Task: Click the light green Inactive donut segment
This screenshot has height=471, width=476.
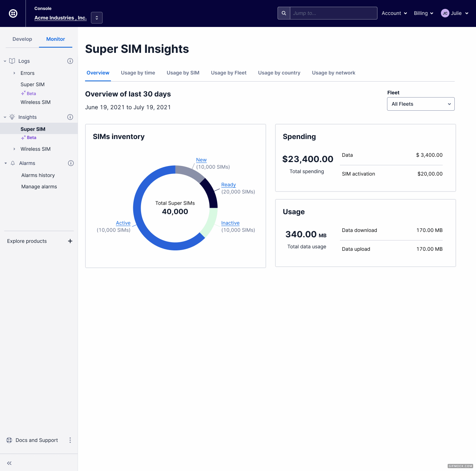Action: (x=210, y=222)
